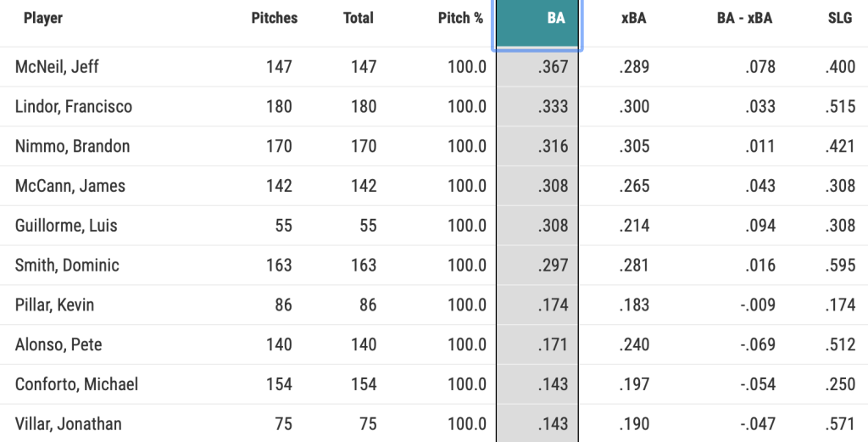The image size is (868, 442).
Task: Open Alonso, Pete player entry
Action: 58,344
